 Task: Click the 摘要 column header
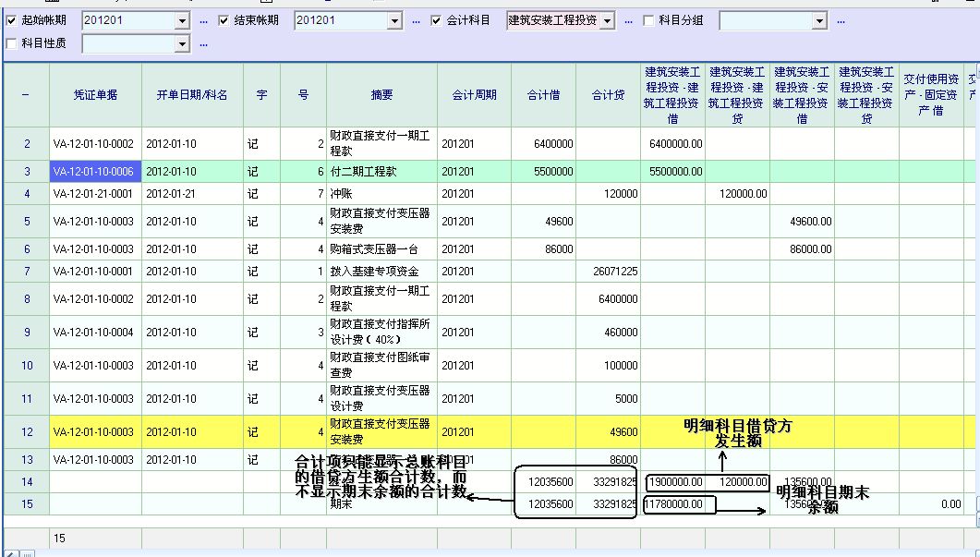click(x=381, y=94)
